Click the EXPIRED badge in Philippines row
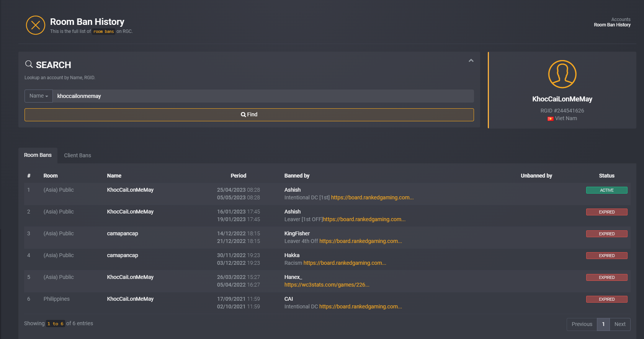The width and height of the screenshot is (644, 339). click(x=606, y=299)
